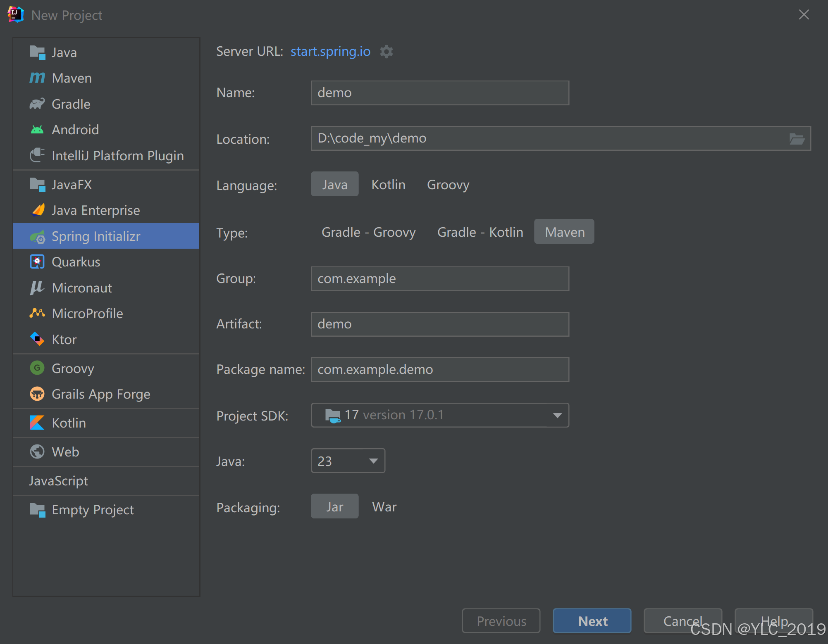Open the Java version dropdown

pyautogui.click(x=373, y=461)
